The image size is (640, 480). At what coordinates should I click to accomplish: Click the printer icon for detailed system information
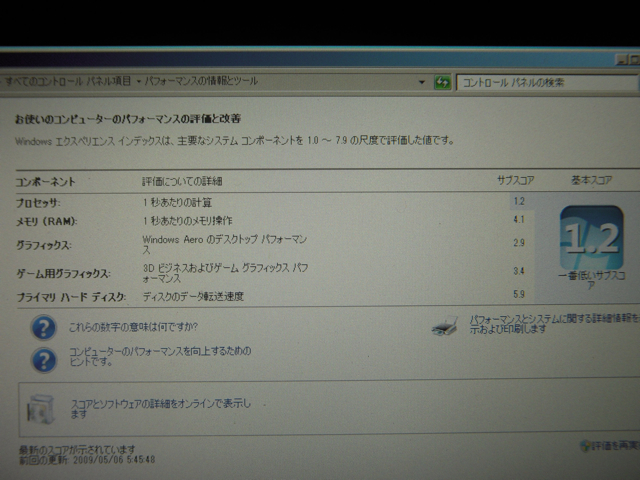(x=446, y=326)
